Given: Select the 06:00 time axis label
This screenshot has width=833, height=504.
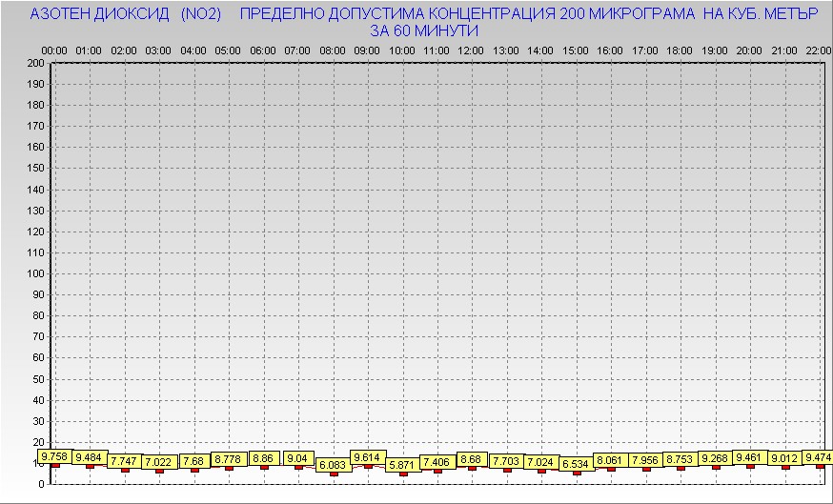Looking at the screenshot, I should [262, 50].
